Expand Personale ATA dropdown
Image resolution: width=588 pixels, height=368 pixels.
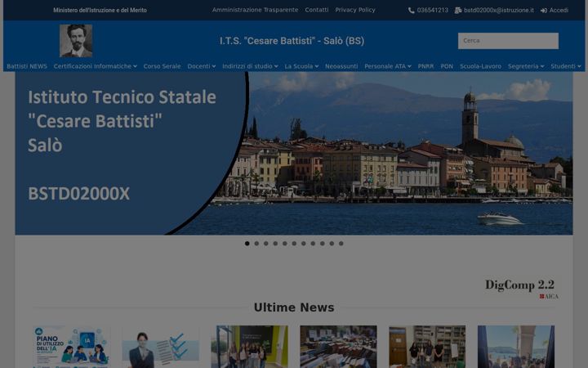pos(388,66)
